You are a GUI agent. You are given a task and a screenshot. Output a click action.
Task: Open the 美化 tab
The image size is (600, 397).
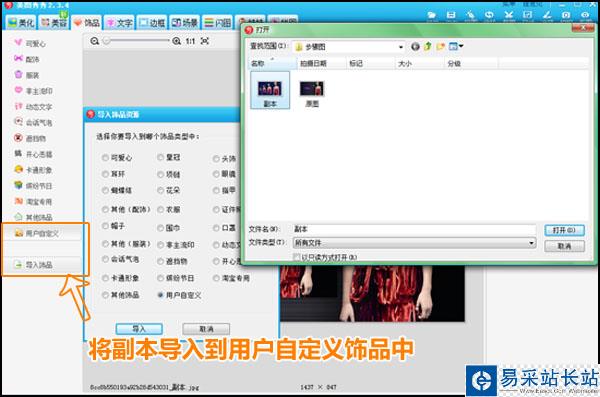pos(21,23)
